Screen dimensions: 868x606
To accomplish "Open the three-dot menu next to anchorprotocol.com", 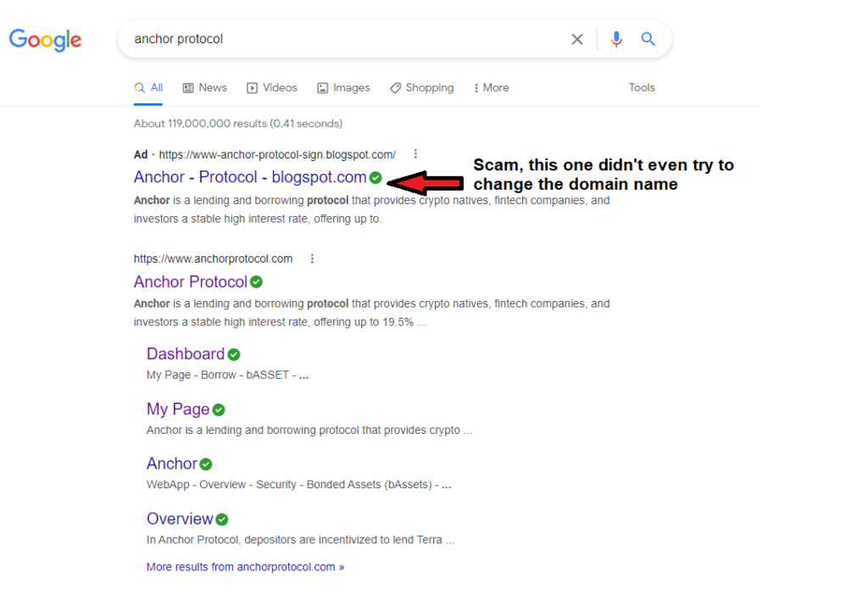I will tap(312, 258).
